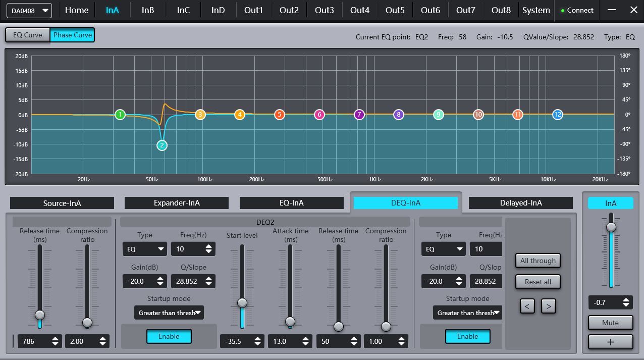Select EQ point 5 node on graph
This screenshot has height=360, width=644.
(279, 115)
